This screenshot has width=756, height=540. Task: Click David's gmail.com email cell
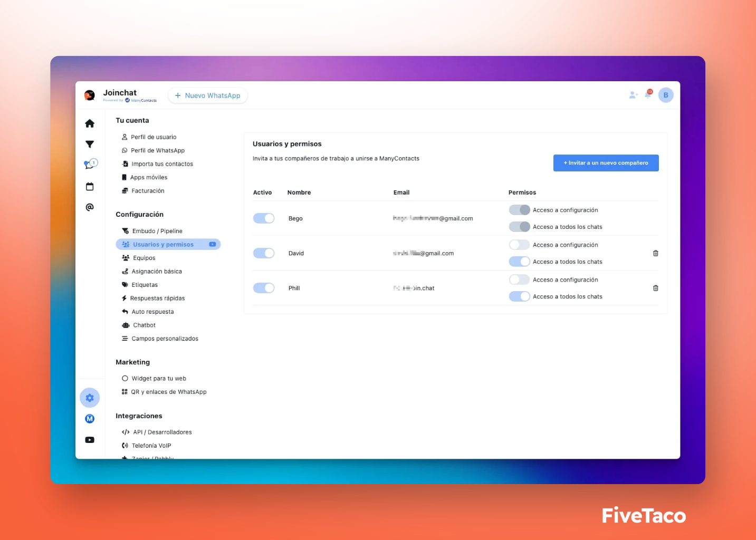pos(423,253)
